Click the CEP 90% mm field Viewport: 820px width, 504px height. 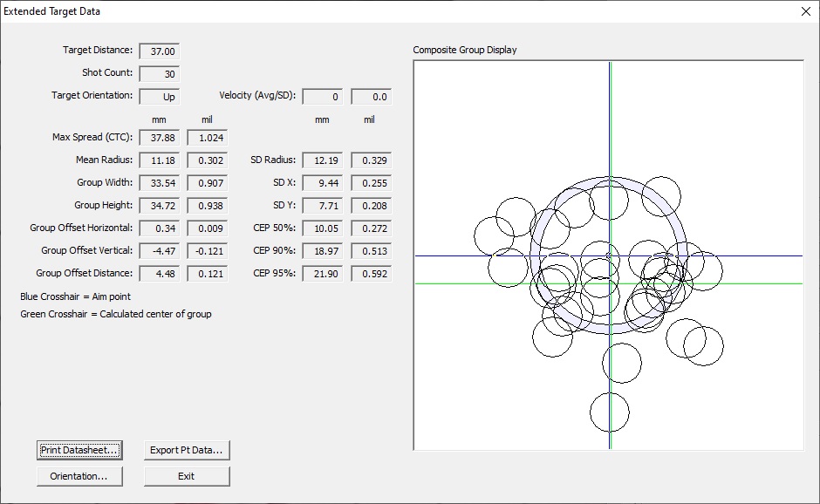click(x=323, y=251)
